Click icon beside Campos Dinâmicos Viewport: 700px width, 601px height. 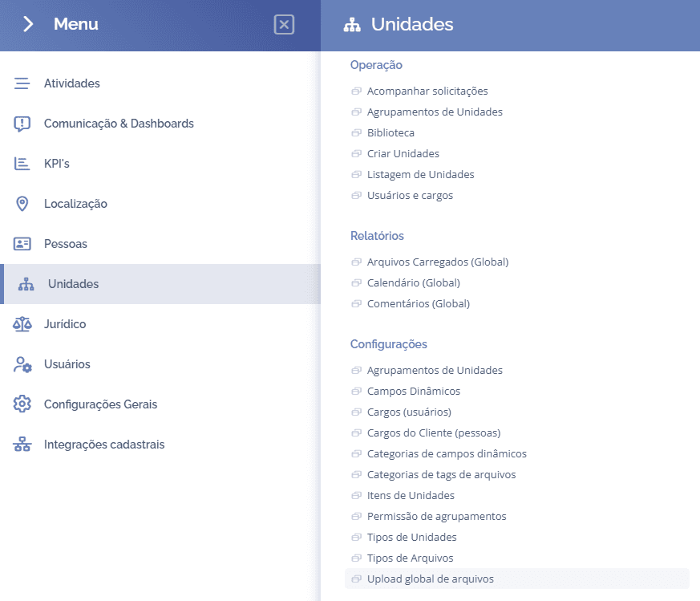[356, 392]
